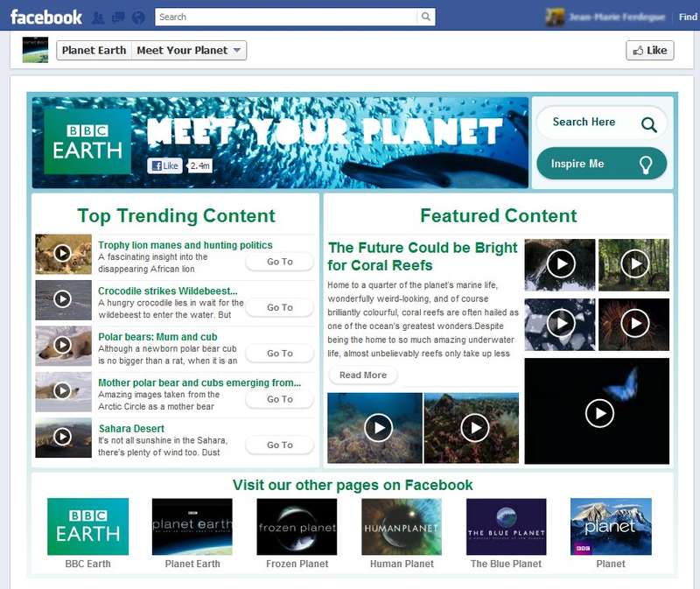700x589 pixels.
Task: Play the Trophy lion manes video
Action: 63,254
